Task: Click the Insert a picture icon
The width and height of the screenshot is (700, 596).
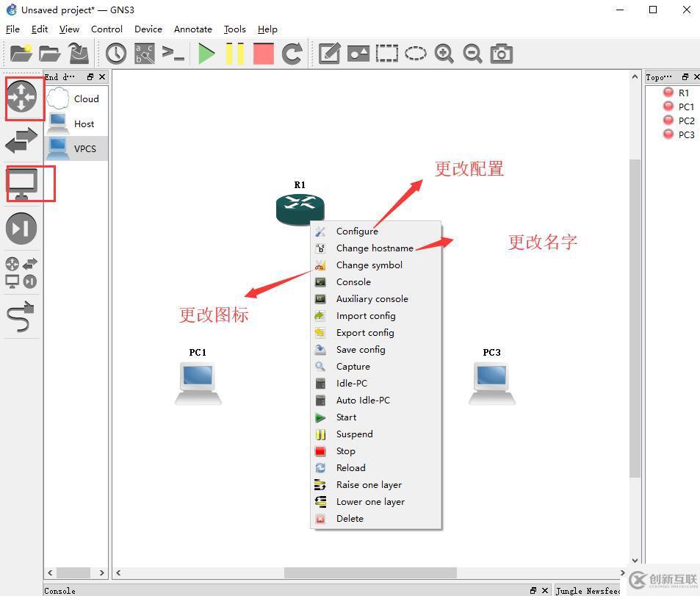Action: pyautogui.click(x=358, y=54)
